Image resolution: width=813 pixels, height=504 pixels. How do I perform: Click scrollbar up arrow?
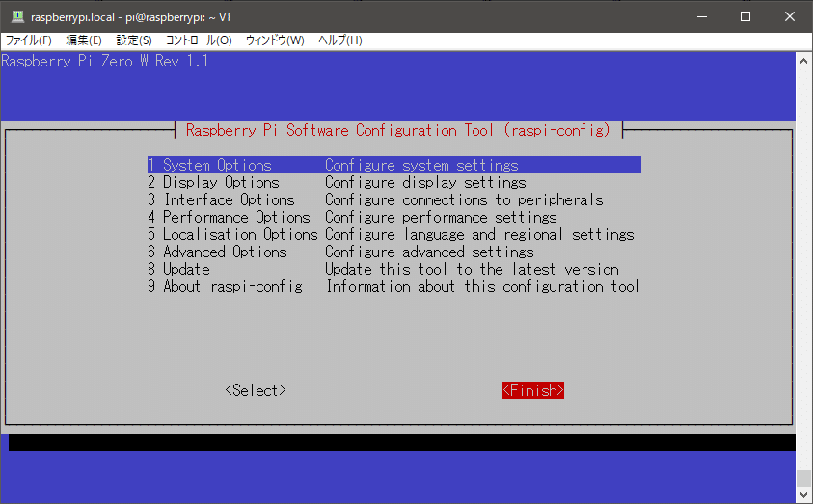click(x=803, y=60)
